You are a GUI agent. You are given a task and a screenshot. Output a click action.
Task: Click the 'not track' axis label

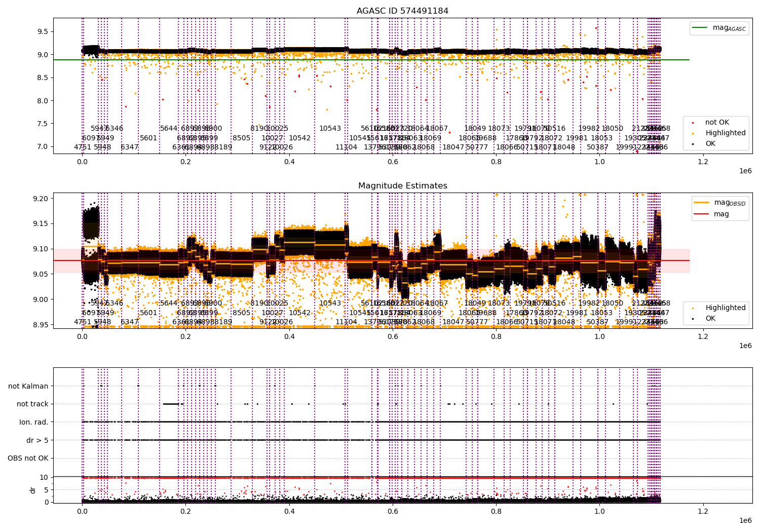pos(32,404)
